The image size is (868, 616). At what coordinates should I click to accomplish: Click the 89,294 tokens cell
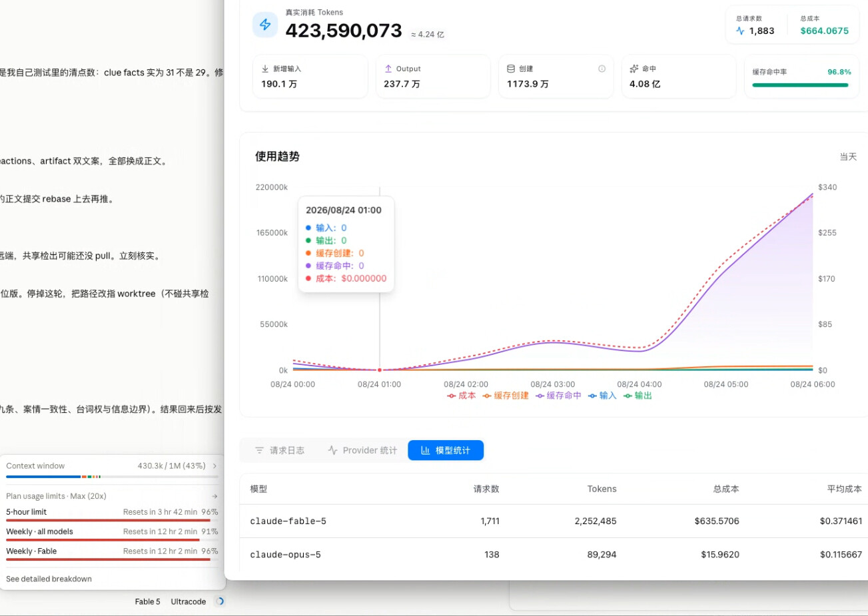tap(602, 555)
